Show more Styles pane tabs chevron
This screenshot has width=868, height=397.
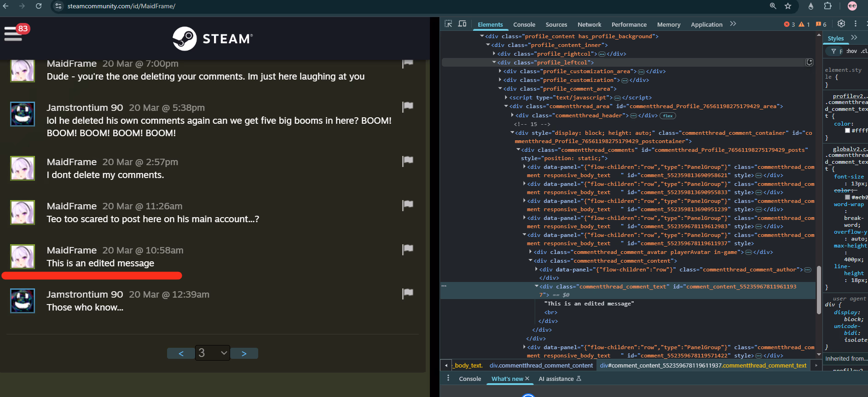(x=854, y=38)
